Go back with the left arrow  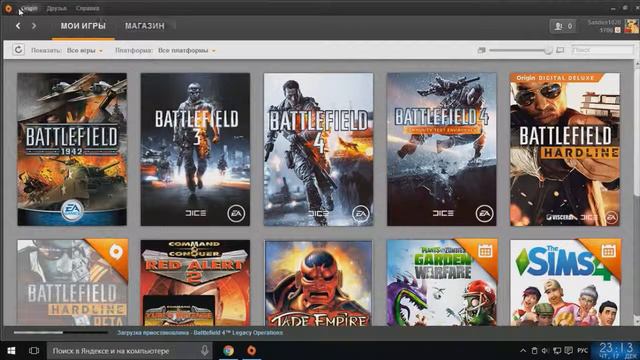18,26
